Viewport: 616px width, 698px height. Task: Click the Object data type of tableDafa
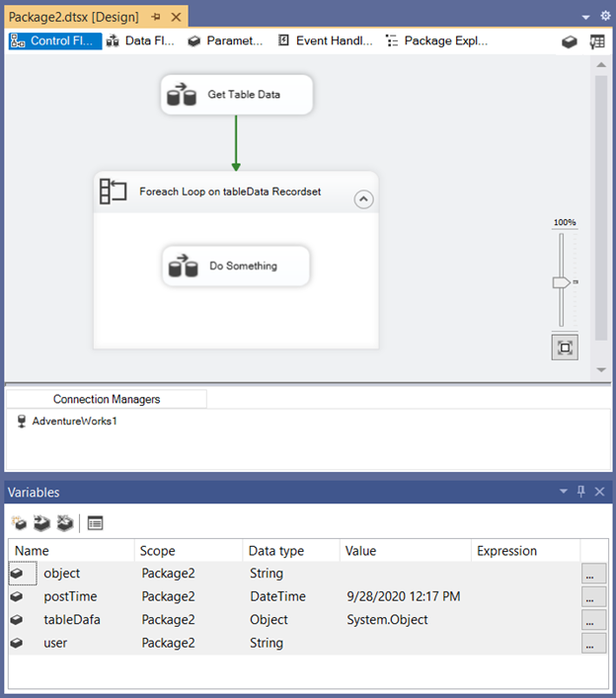tap(269, 620)
